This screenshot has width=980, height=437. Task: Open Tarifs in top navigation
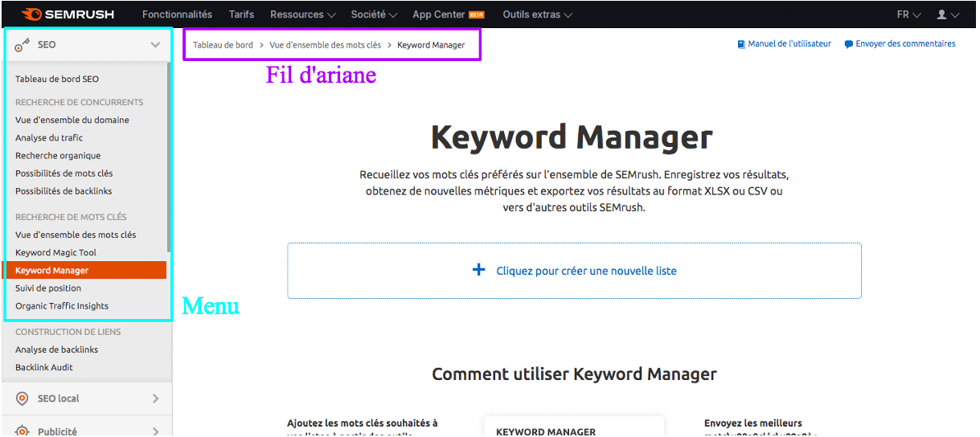pyautogui.click(x=241, y=14)
